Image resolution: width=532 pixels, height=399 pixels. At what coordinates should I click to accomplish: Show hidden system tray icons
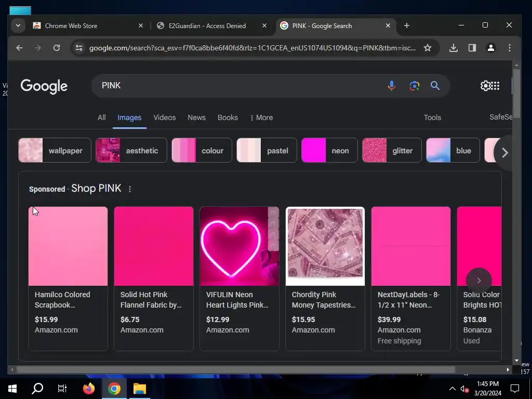click(453, 389)
